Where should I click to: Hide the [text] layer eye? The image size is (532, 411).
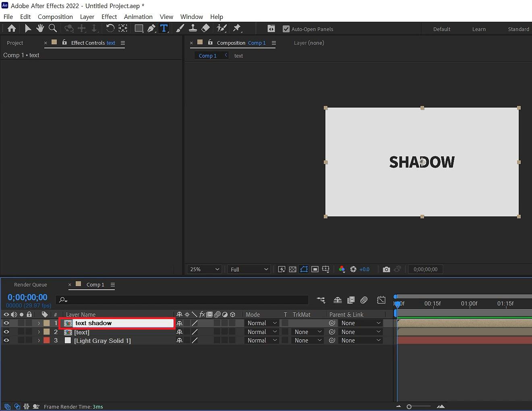(6, 332)
